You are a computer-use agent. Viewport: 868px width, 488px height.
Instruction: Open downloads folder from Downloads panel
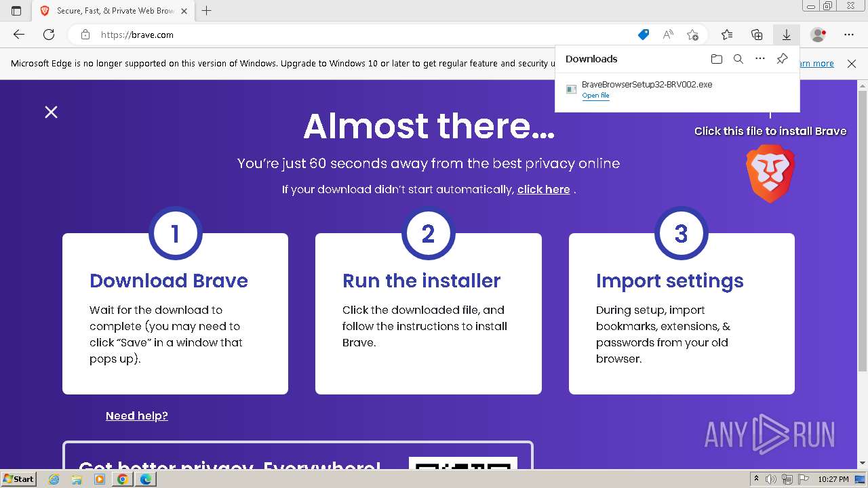point(717,59)
